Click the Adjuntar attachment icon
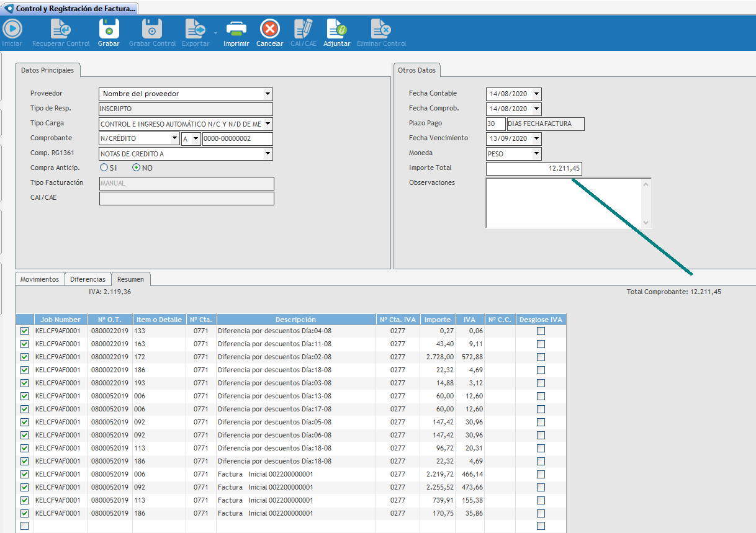756x533 pixels. (x=336, y=29)
